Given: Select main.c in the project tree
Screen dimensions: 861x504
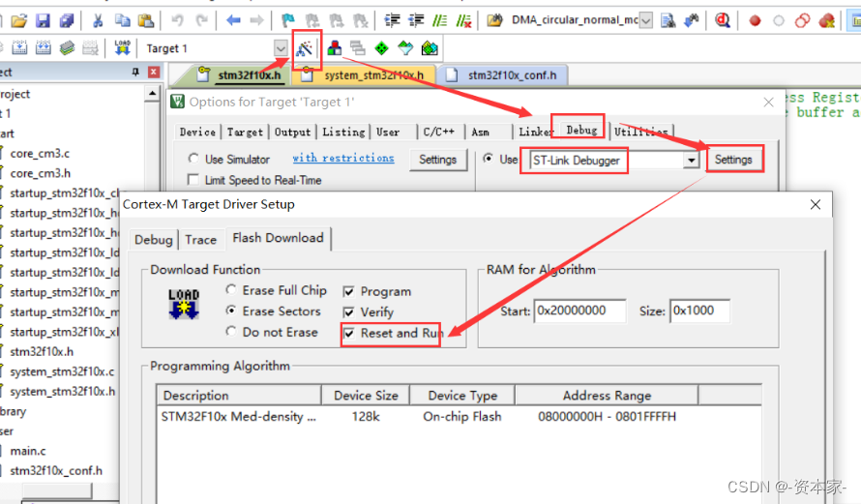Looking at the screenshot, I should pyautogui.click(x=27, y=451).
